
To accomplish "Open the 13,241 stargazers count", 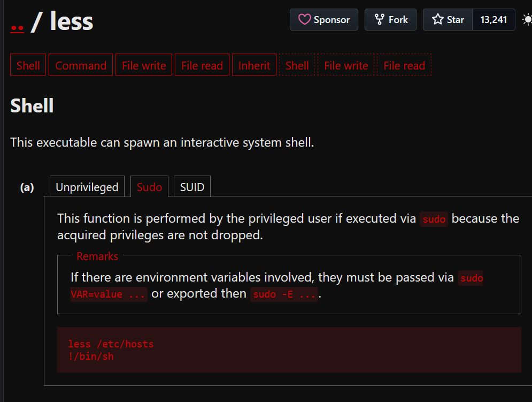I will click(x=494, y=20).
